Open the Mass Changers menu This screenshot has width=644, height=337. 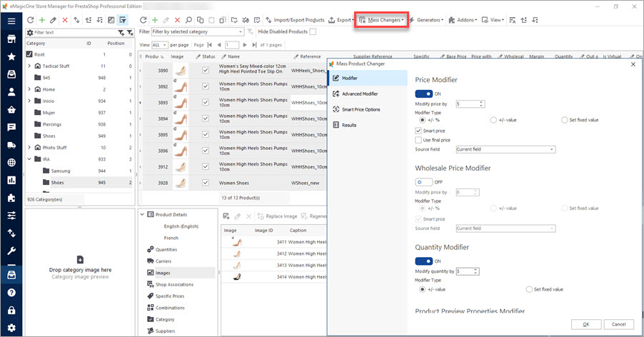(381, 20)
